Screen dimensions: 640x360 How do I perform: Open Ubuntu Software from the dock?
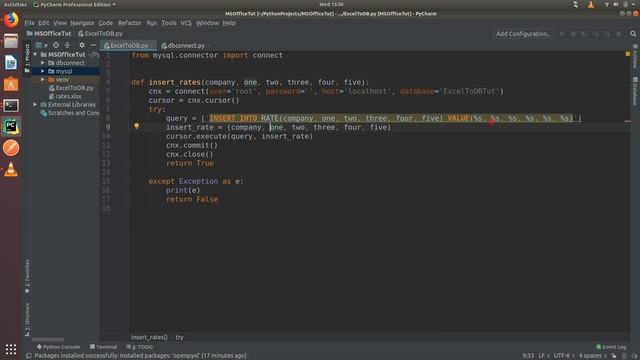[x=11, y=84]
